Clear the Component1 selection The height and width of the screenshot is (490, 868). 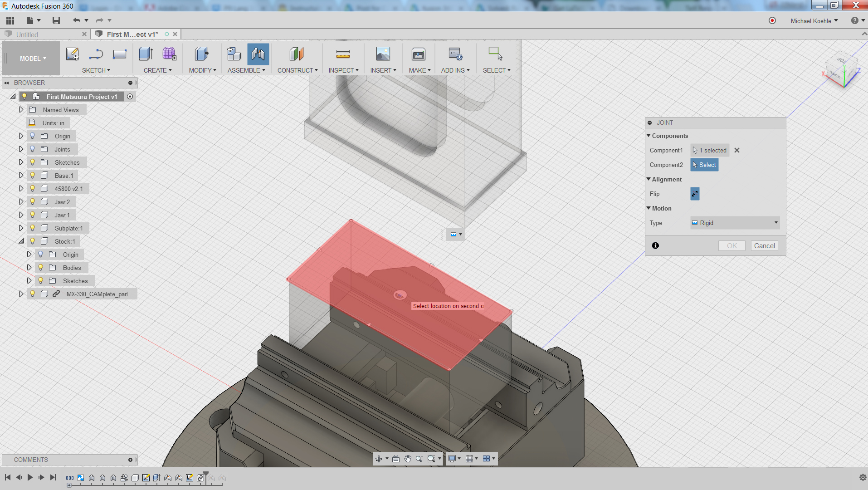[737, 150]
